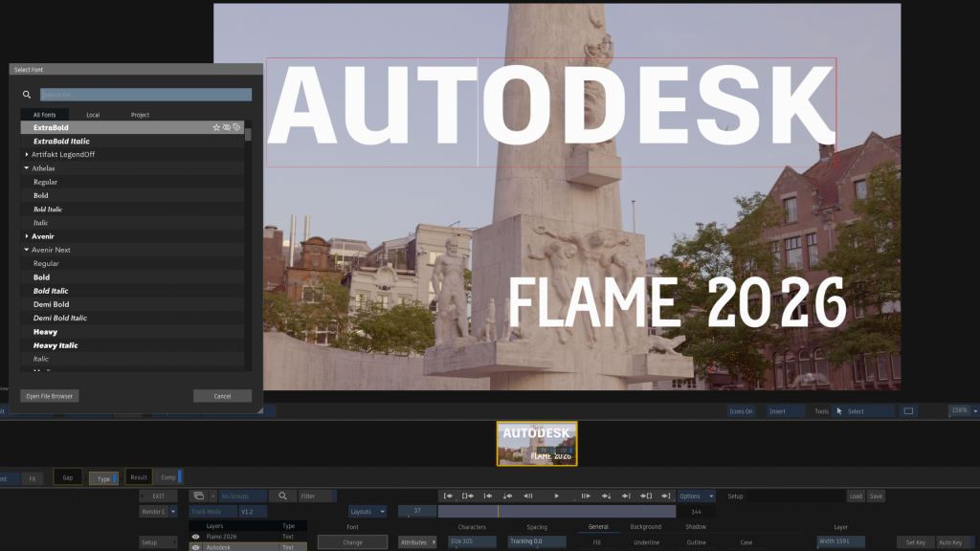Toggle visibility of the Autodesk layer
This screenshot has width=980, height=551.
[196, 547]
